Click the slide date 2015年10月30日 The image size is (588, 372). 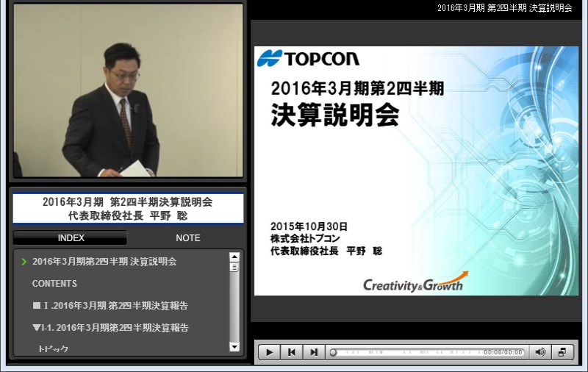coord(309,226)
